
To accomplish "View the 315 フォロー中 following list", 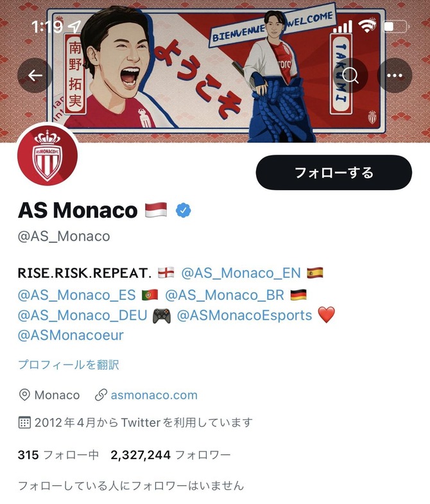I will [58, 455].
